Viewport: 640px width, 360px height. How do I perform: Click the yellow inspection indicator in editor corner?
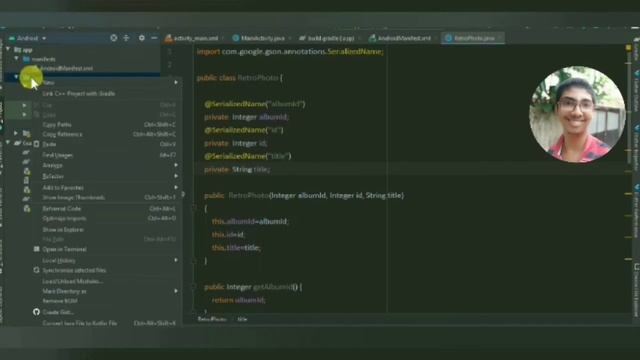[x=629, y=48]
